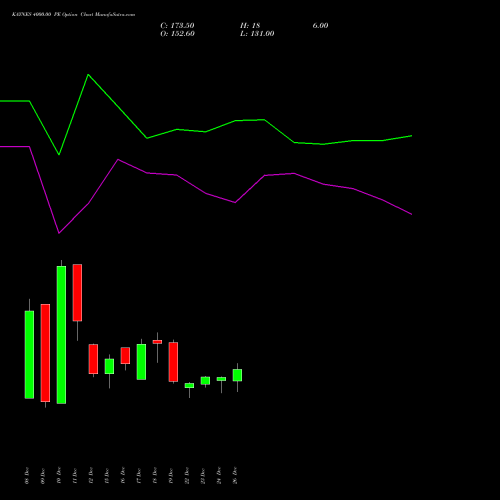Screen dimensions: 500x500
Task: Click the 15 Dec date label
Action: [x=107, y=475]
